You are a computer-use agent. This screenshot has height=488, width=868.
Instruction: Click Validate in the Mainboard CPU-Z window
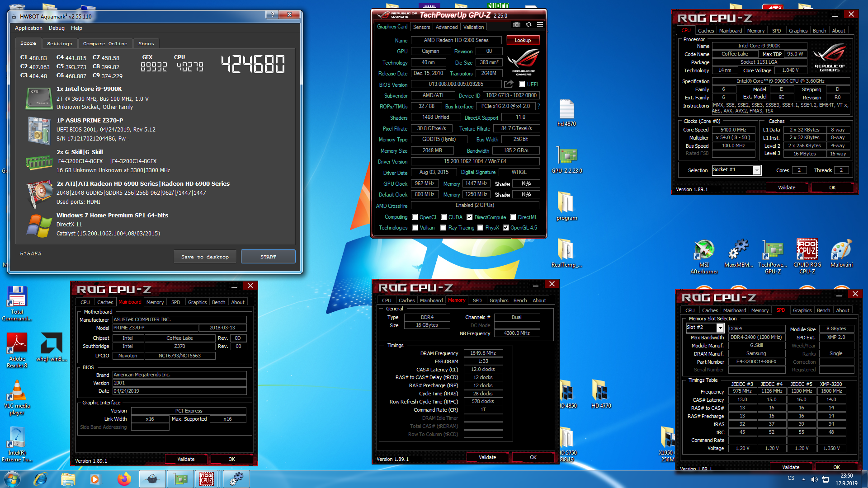pos(186,459)
